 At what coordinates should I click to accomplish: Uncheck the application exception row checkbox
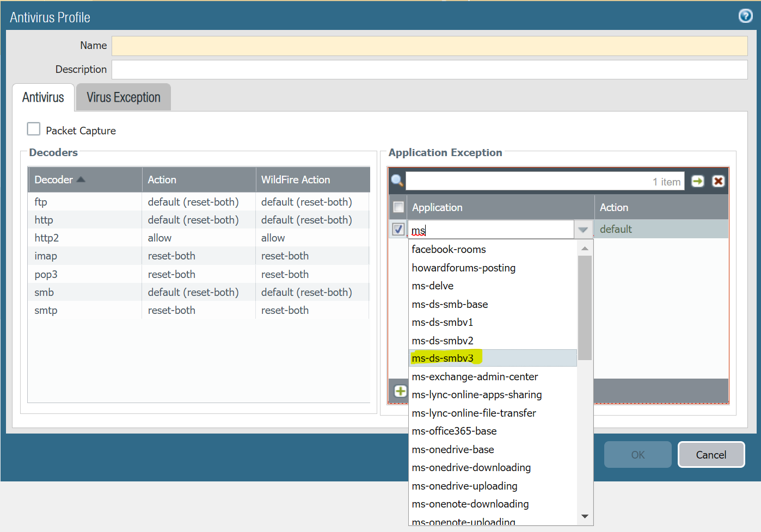[398, 229]
